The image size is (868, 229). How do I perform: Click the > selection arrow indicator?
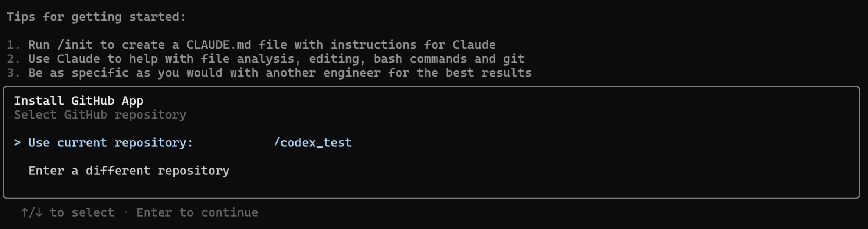[x=17, y=143]
